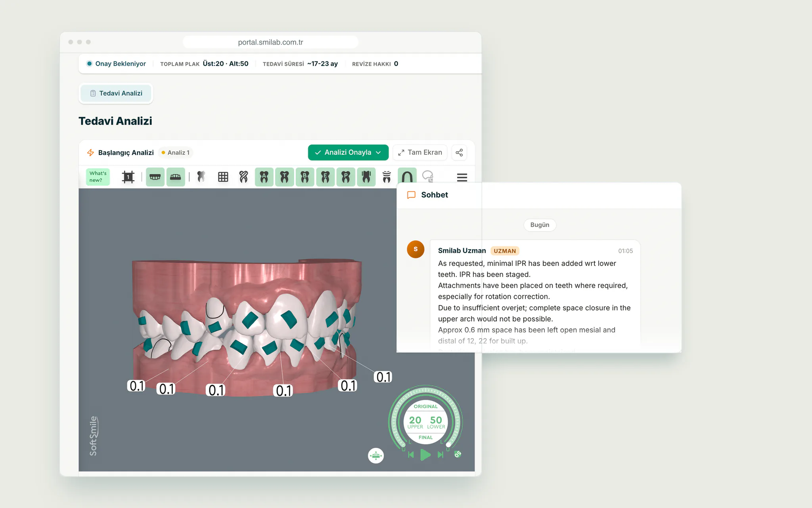The width and height of the screenshot is (812, 508).
Task: Expand the Analizi Onayla dropdown chevron
Action: (x=379, y=152)
